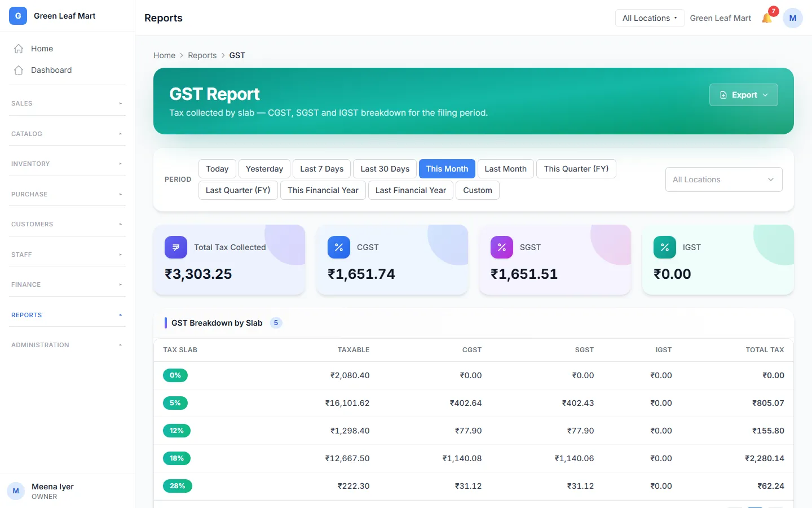812x508 pixels.
Task: Expand the Staff sidebar section
Action: (67, 255)
